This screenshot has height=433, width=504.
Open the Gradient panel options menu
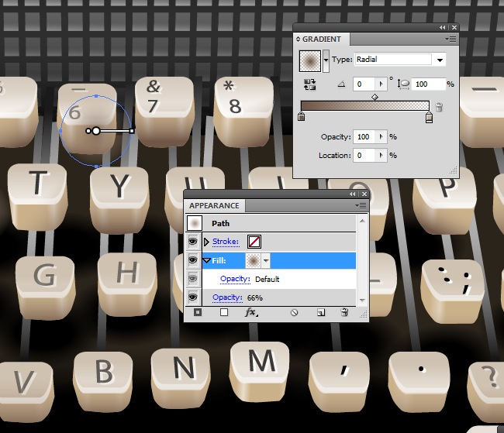click(451, 39)
